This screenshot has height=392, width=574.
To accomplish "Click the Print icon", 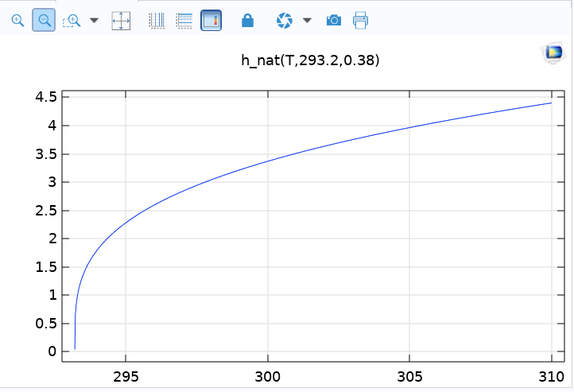I will (x=360, y=20).
